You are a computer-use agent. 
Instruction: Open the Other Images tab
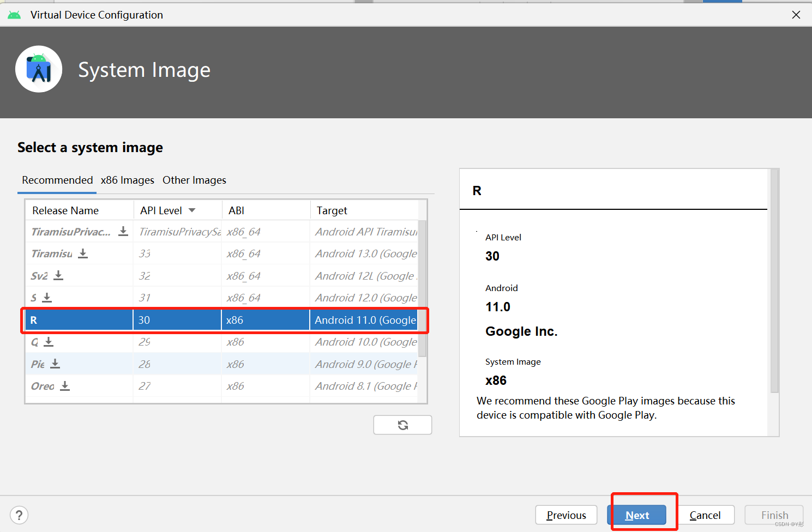click(x=194, y=180)
